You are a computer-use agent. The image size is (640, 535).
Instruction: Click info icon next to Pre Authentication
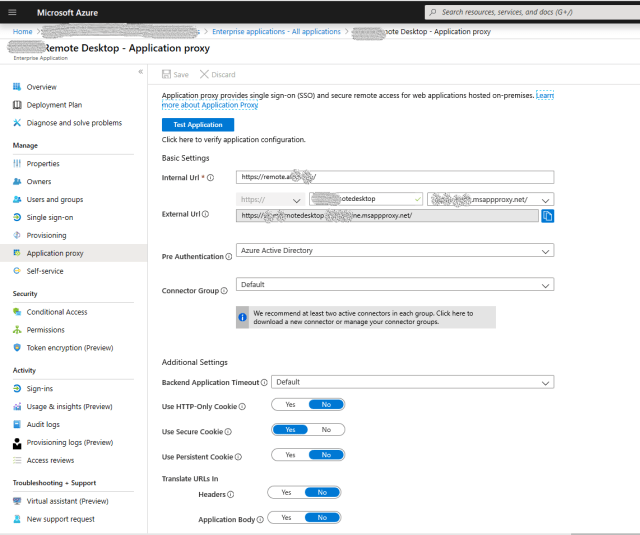pos(229,257)
